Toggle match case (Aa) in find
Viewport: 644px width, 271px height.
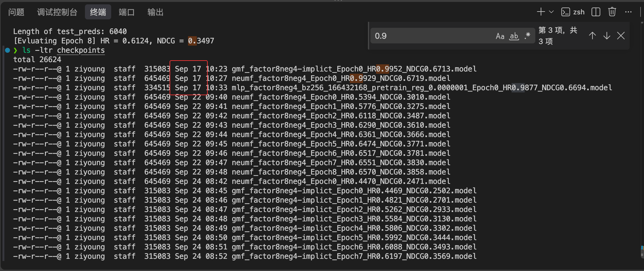point(500,36)
